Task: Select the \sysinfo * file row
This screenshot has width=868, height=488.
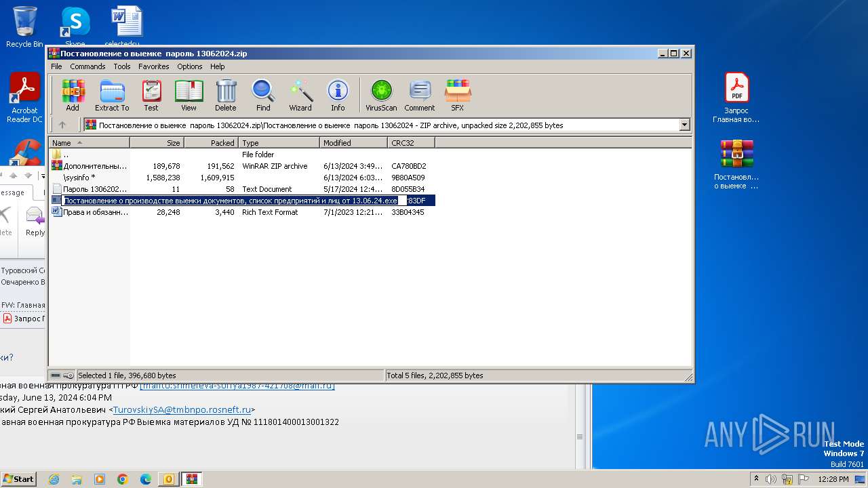Action: (242, 178)
